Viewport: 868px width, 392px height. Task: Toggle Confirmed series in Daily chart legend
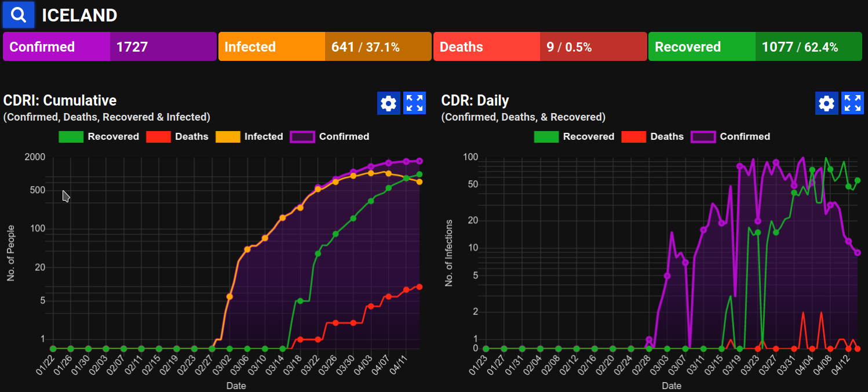click(730, 137)
